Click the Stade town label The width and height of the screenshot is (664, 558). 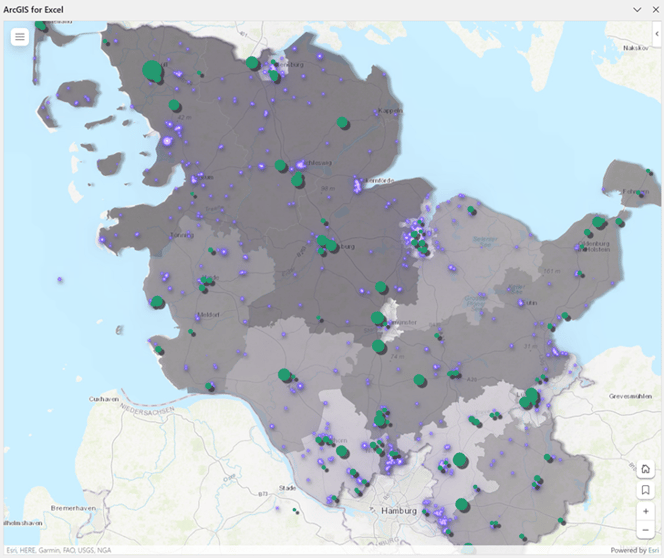(288, 488)
